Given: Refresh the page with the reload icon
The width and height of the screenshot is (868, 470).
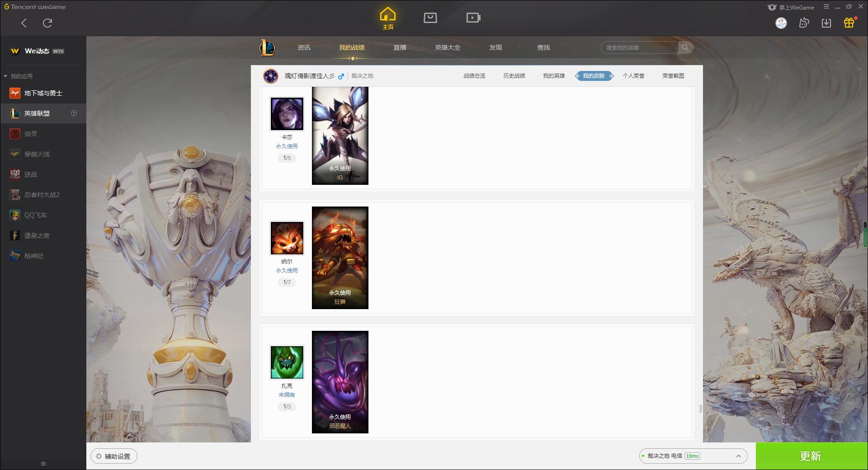Looking at the screenshot, I should [x=47, y=23].
